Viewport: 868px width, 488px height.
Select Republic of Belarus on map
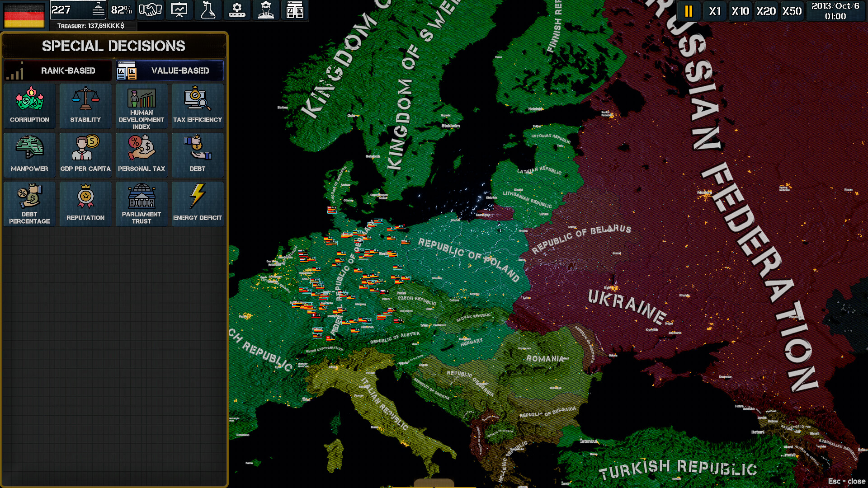pos(581,238)
